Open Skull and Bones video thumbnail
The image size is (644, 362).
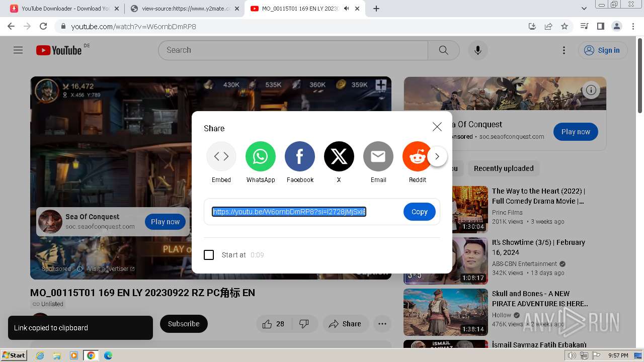[x=446, y=312]
